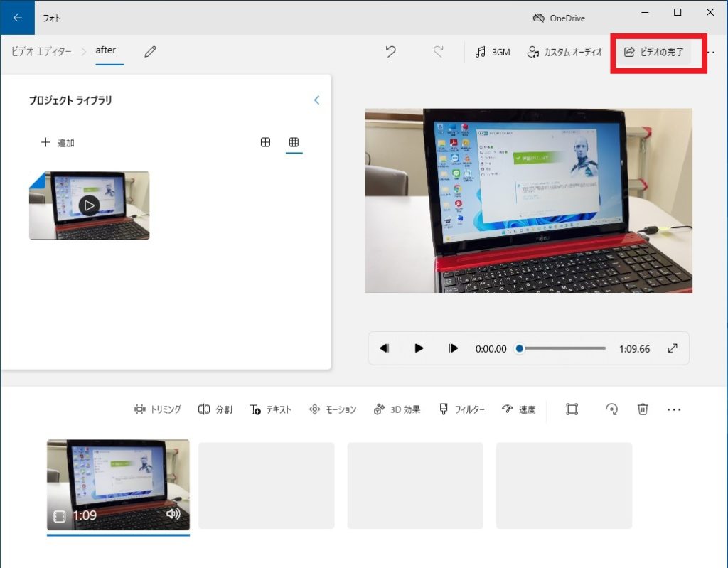Open カスタム オーディオ custom audio
This screenshot has height=568, width=728.
point(565,52)
